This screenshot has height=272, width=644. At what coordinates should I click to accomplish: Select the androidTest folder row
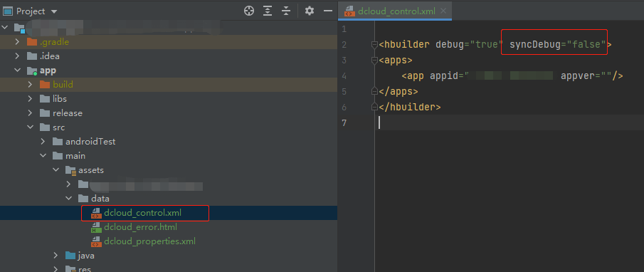169,142
